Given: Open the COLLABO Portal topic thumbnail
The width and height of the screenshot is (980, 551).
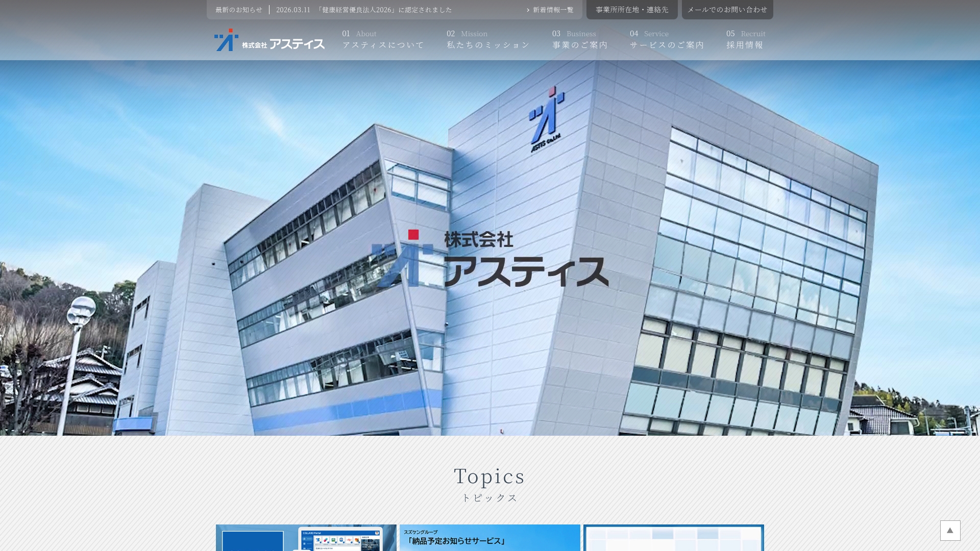Looking at the screenshot, I should pos(306,538).
